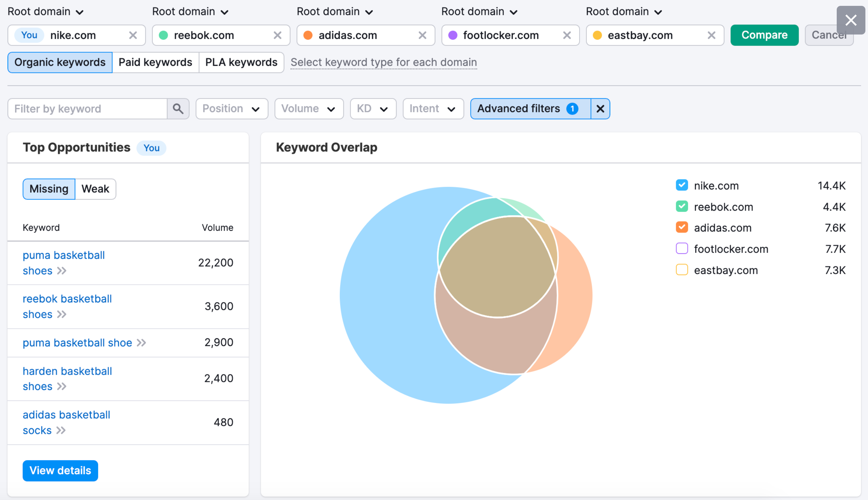This screenshot has height=500, width=868.
Task: Expand the KD filter dropdown
Action: click(x=373, y=108)
